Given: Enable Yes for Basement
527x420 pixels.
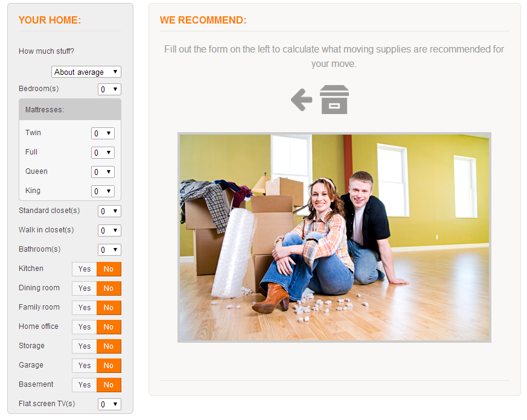Looking at the screenshot, I should coord(84,384).
